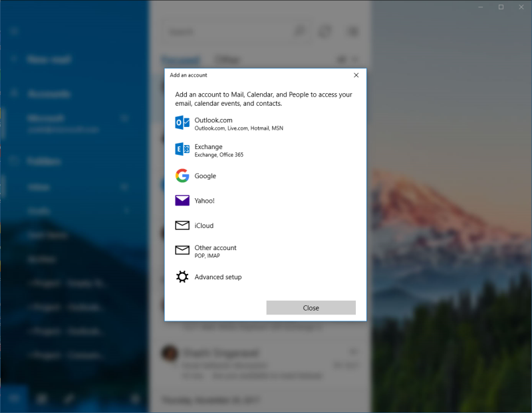Screen dimensions: 532x413
Task: Select the iCloud label text
Action: pyautogui.click(x=204, y=225)
